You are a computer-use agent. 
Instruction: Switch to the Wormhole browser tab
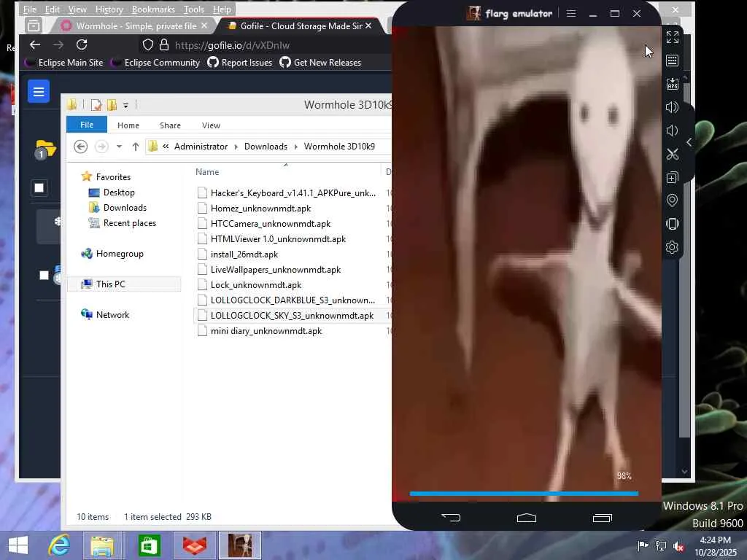point(136,26)
